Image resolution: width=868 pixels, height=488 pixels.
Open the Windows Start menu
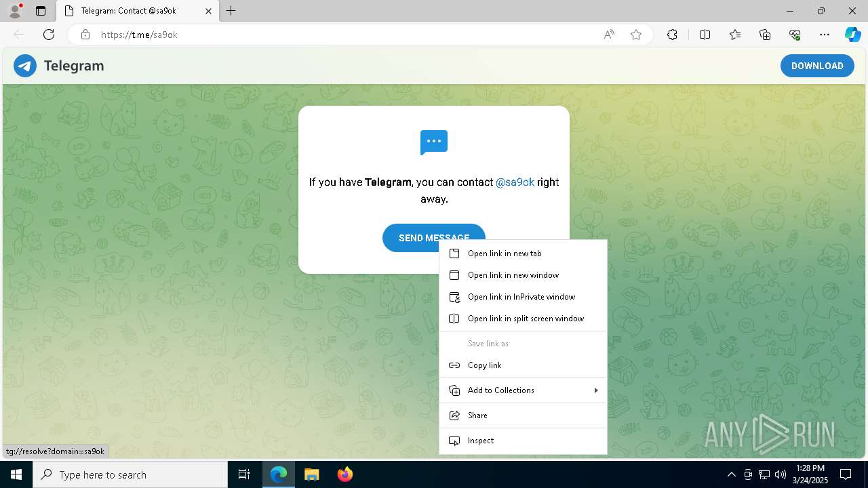pos(16,474)
